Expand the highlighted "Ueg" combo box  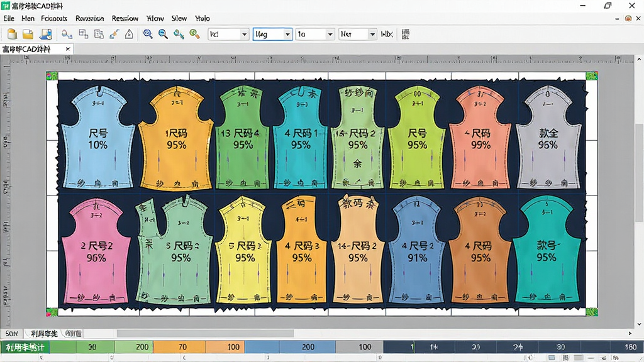pos(273,34)
